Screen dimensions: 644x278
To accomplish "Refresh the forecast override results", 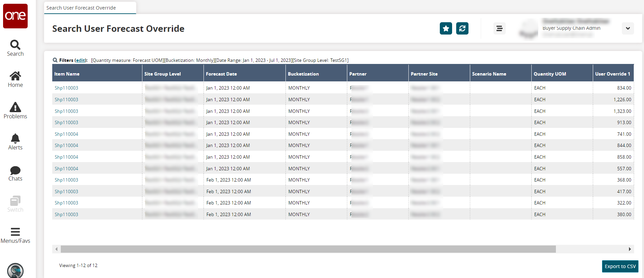I will (462, 28).
